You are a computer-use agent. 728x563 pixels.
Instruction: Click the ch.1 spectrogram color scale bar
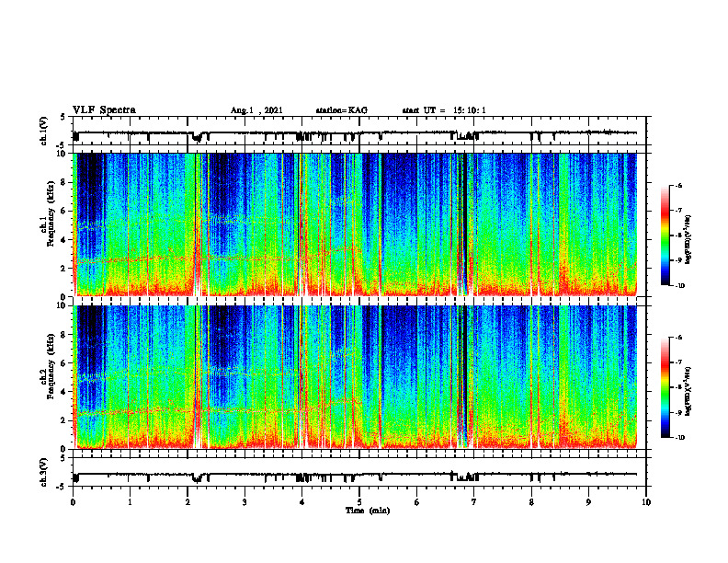(x=665, y=236)
